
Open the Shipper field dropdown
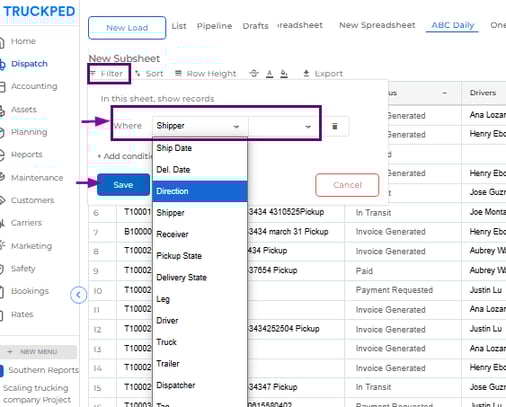click(199, 126)
